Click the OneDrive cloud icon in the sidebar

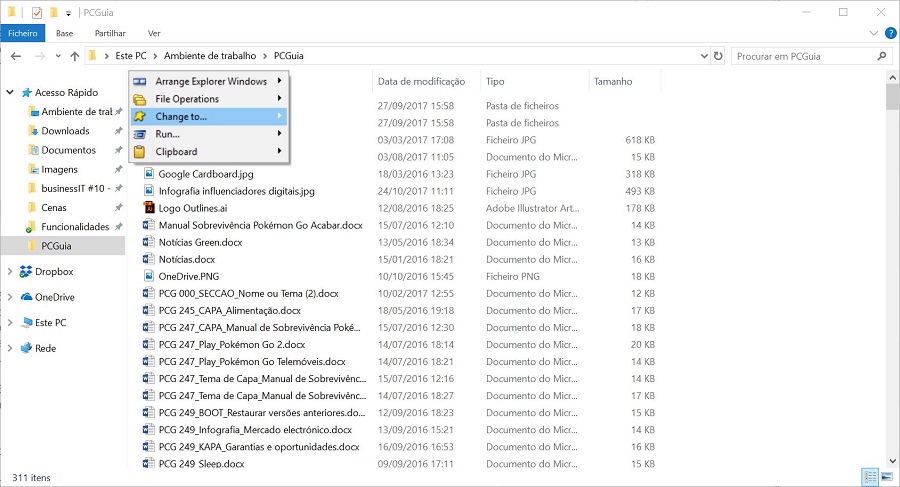pos(26,297)
